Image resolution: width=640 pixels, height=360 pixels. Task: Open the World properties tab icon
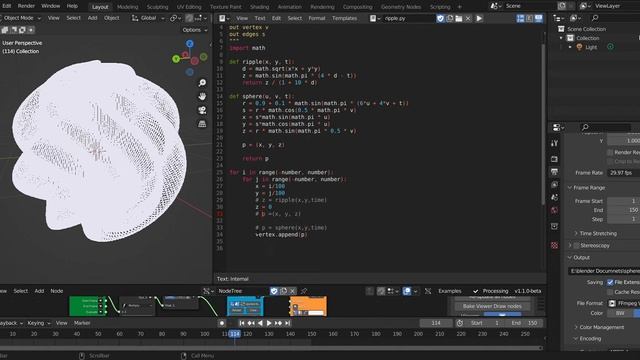(554, 211)
